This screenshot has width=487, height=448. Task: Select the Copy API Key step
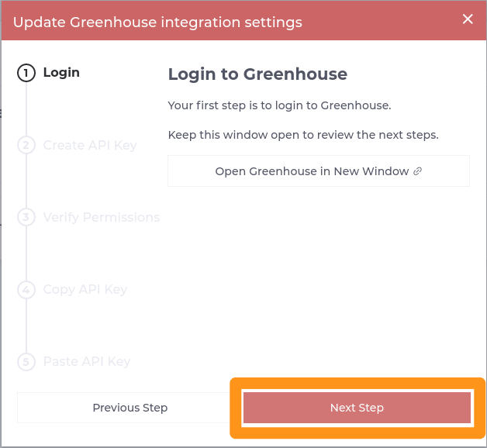85,290
